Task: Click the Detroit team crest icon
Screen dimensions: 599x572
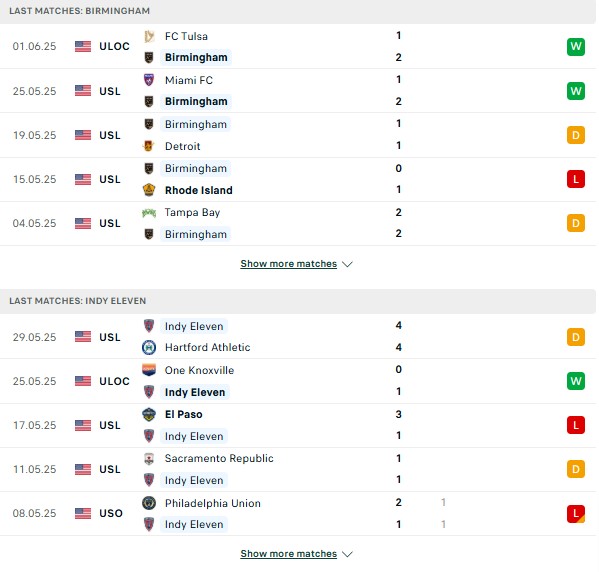Action: tap(149, 146)
